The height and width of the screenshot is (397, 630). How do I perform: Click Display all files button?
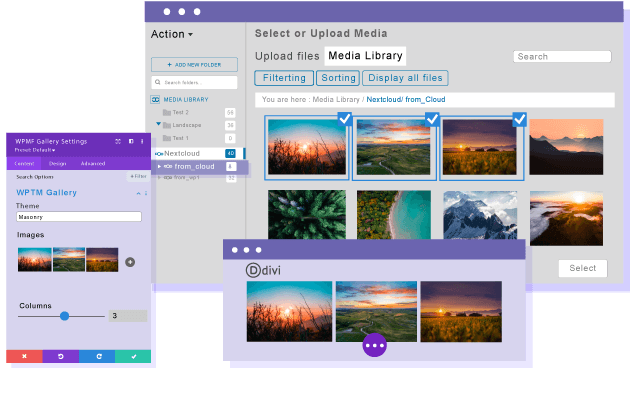pos(405,78)
